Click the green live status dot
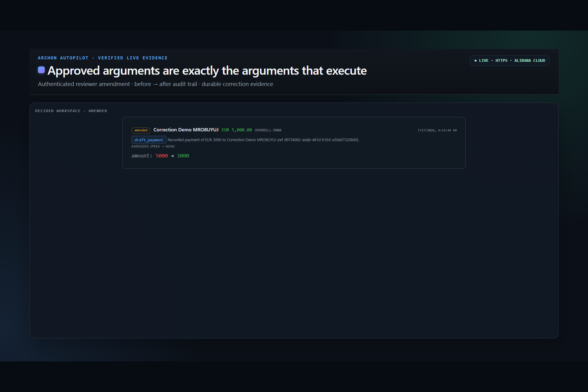This screenshot has width=588, height=392. pyautogui.click(x=475, y=61)
